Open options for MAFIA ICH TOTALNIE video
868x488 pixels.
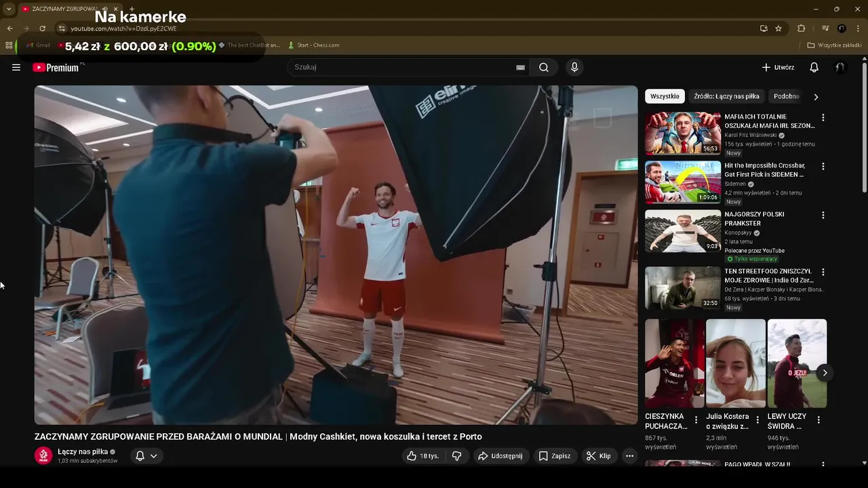pos(823,117)
